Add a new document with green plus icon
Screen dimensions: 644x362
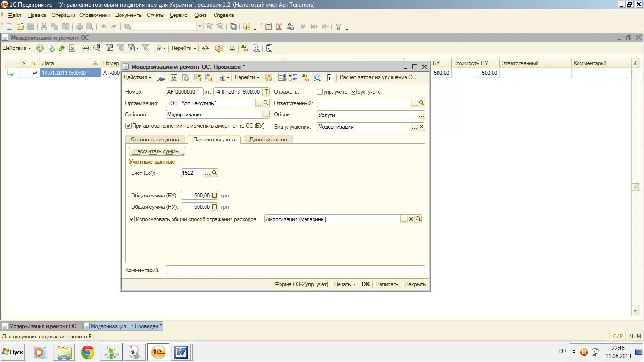[x=40, y=48]
